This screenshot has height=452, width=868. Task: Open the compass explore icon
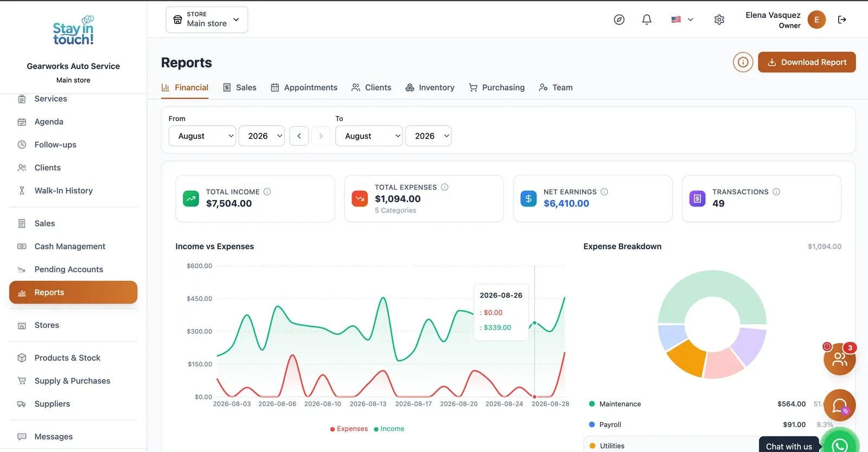619,20
